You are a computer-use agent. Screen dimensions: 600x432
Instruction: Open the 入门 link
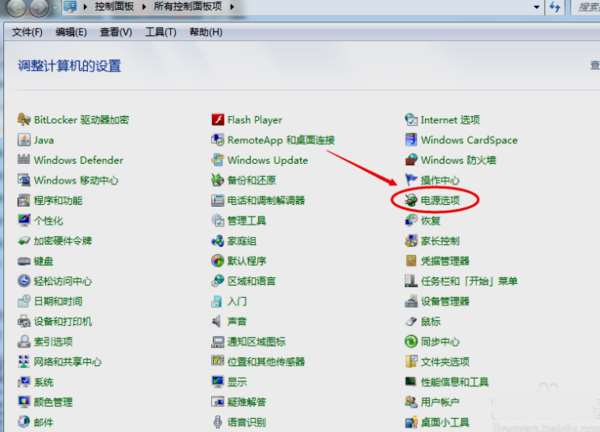click(237, 301)
